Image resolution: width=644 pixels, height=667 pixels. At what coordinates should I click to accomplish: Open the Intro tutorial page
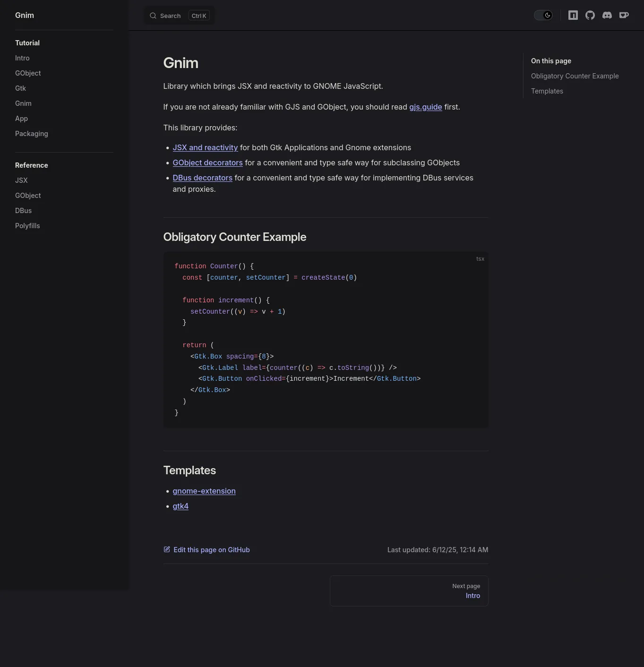click(x=22, y=58)
